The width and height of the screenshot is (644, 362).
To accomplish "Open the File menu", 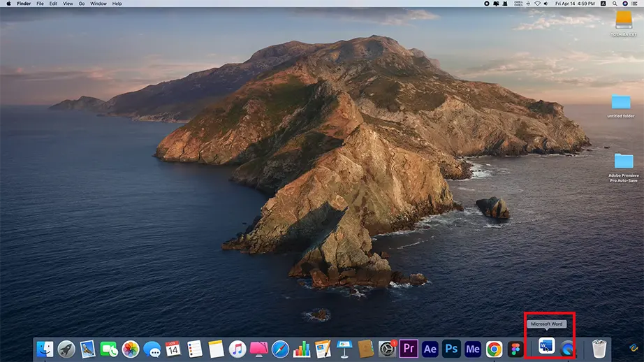I will tap(40, 3).
